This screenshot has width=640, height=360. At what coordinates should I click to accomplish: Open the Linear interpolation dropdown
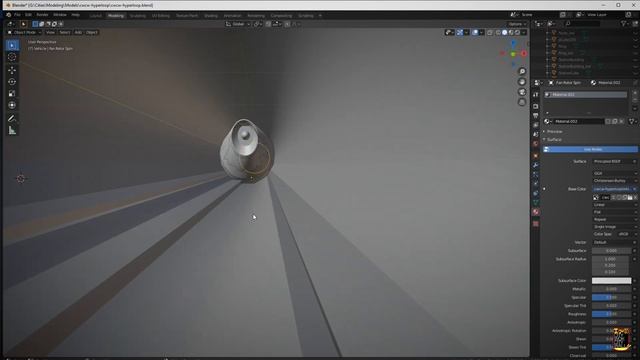coord(615,204)
